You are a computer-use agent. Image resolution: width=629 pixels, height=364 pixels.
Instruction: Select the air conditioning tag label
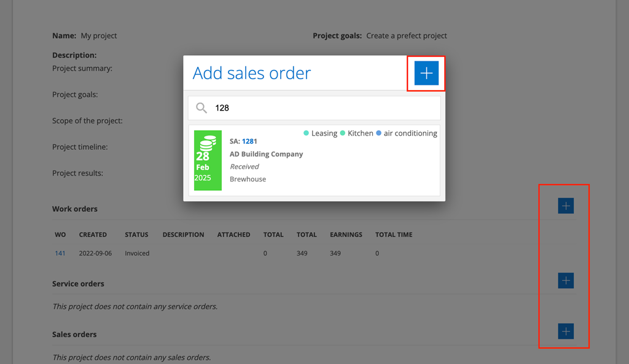pos(410,133)
